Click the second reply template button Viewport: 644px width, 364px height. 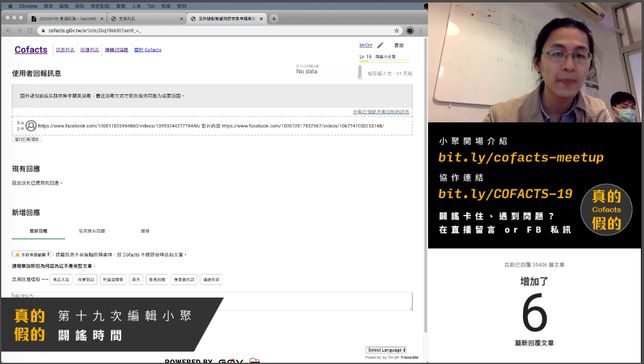[86, 280]
